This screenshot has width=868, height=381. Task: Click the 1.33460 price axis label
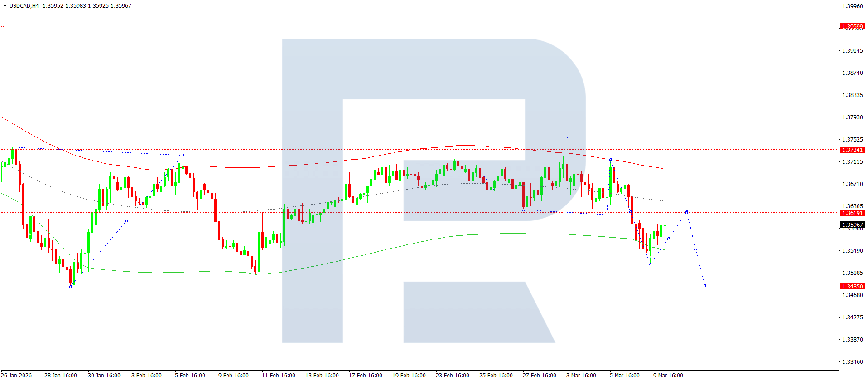pyautogui.click(x=852, y=362)
